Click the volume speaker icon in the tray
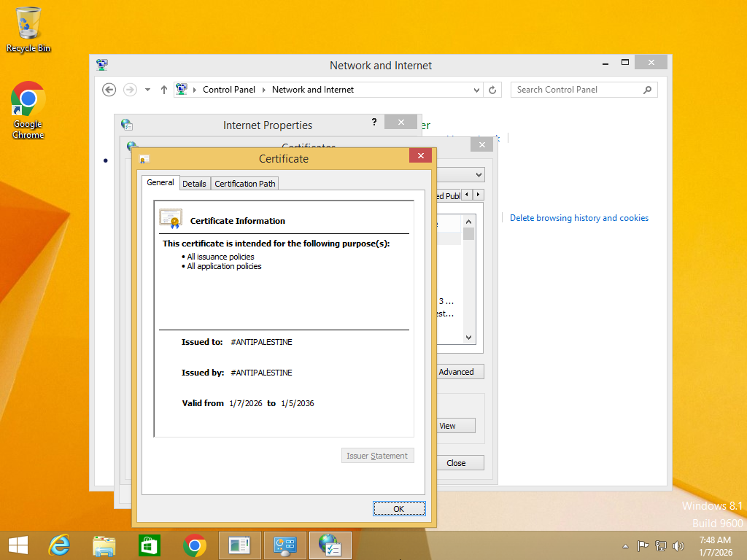 pyautogui.click(x=678, y=545)
